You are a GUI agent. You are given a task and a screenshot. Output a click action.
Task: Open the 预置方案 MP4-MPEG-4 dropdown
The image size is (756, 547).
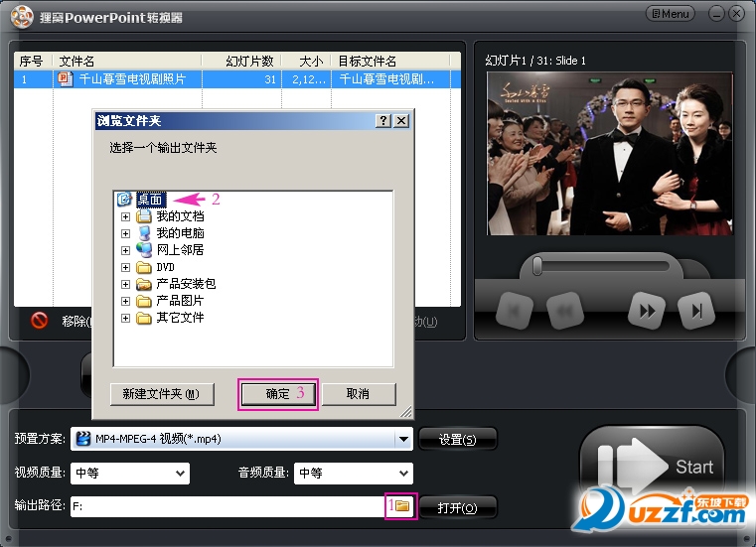tap(403, 439)
